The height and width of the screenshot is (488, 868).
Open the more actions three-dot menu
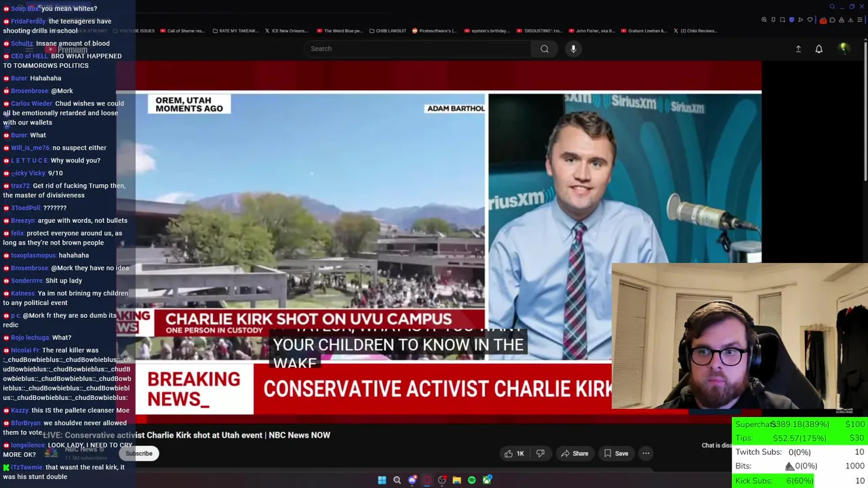coord(646,453)
